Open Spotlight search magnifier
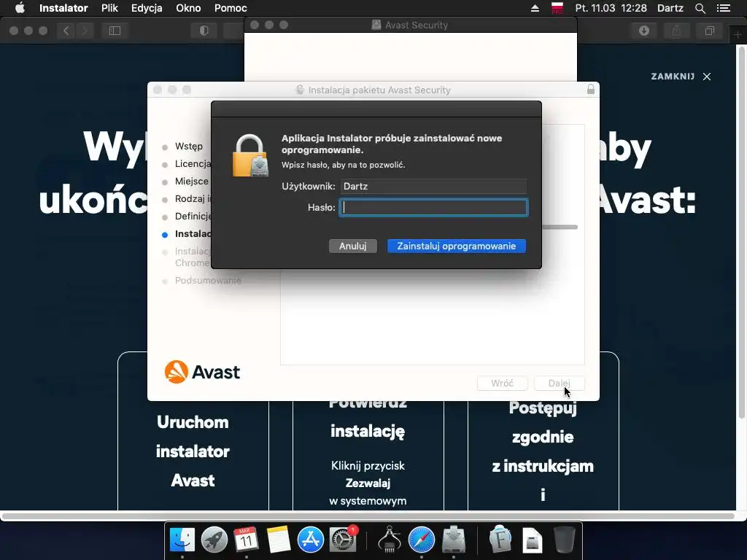 tap(700, 8)
